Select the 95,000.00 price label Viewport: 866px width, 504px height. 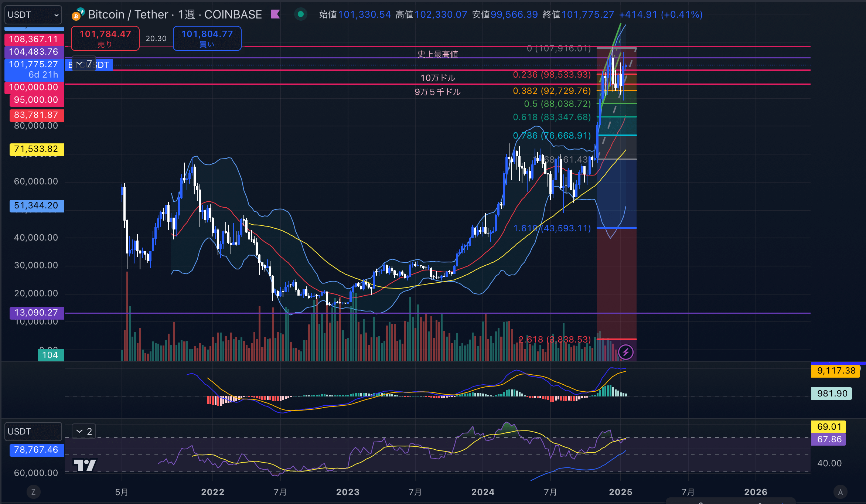click(x=36, y=100)
